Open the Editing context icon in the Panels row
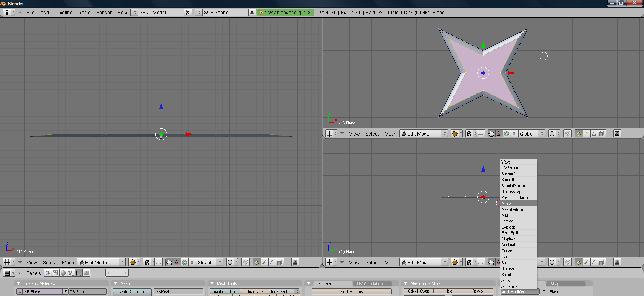 (x=79, y=273)
